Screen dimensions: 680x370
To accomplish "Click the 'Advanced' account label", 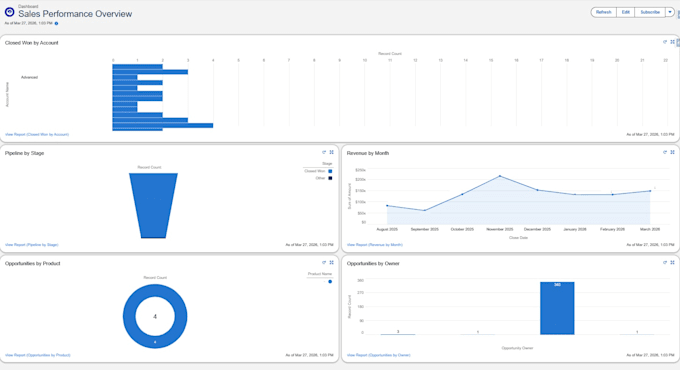I will pos(29,77).
